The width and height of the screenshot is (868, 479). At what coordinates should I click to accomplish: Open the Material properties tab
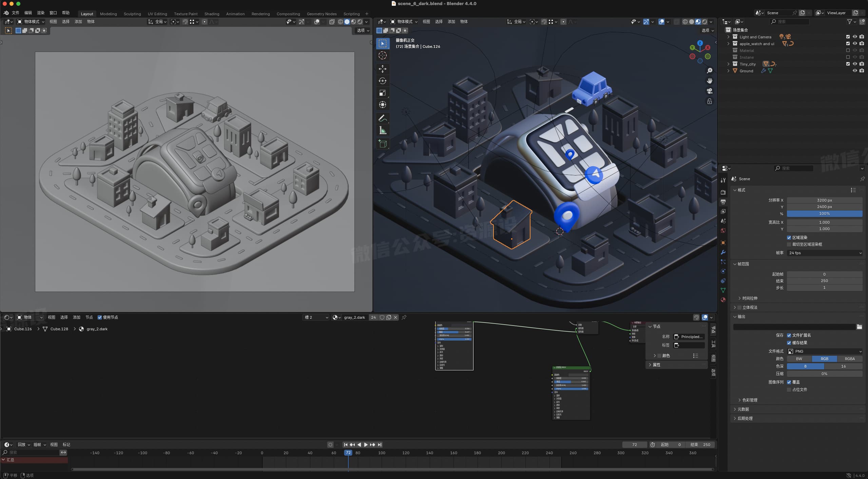(723, 300)
